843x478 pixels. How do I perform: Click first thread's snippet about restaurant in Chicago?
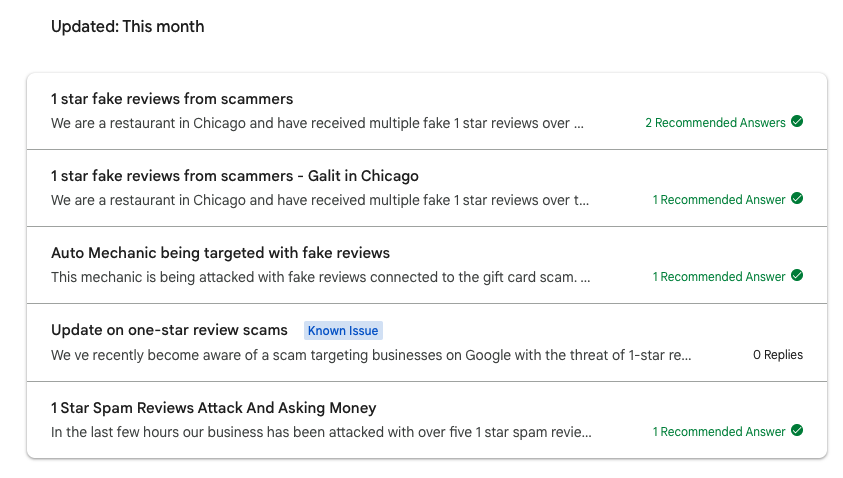317,123
